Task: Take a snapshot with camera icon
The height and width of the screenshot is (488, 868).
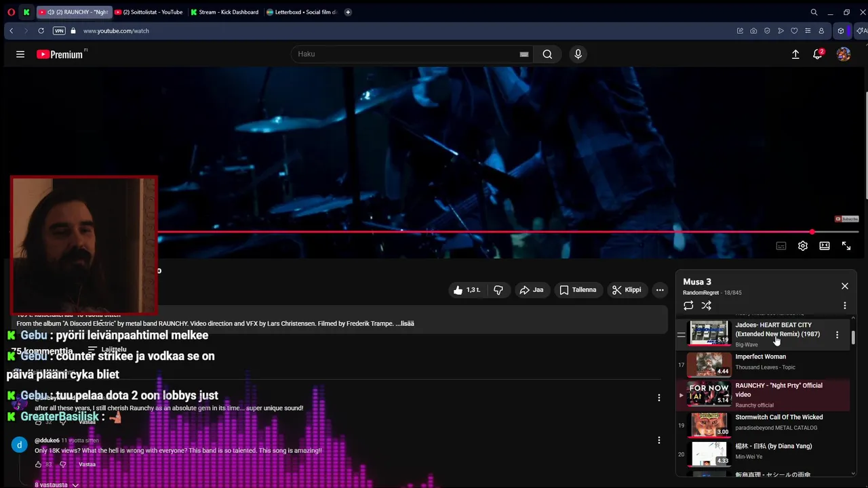Action: coord(753,30)
